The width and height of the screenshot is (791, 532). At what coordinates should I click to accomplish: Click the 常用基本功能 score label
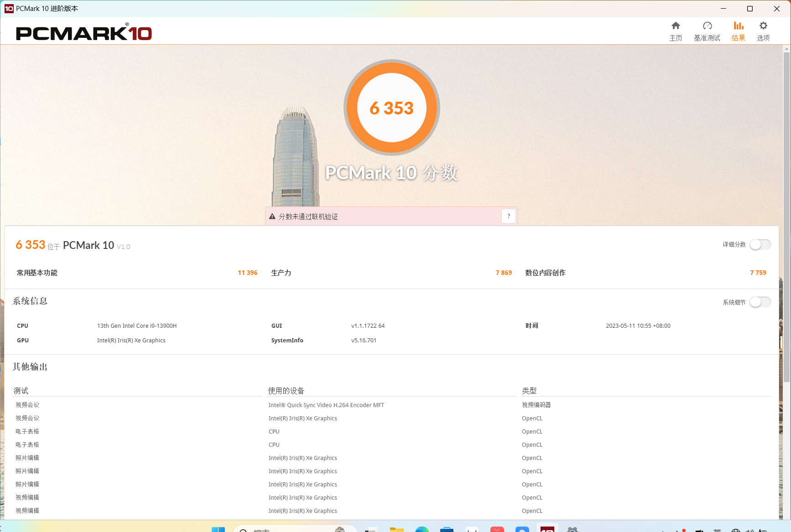pos(37,273)
